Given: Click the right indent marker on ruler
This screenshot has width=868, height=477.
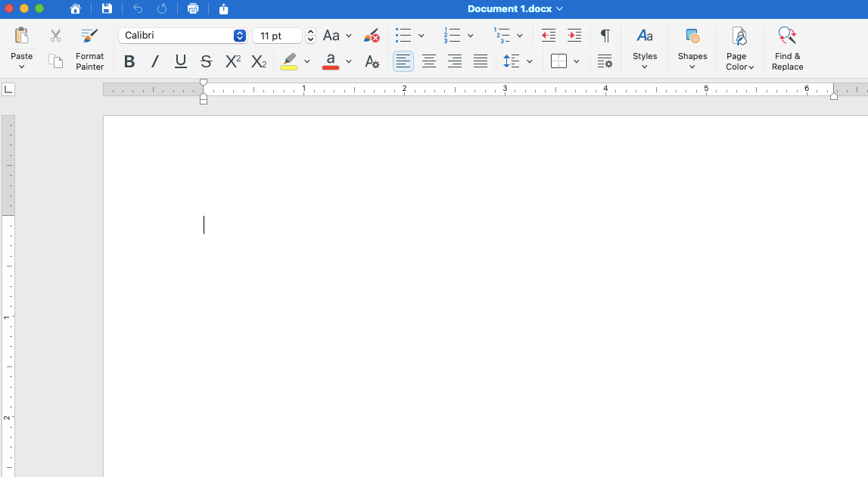Looking at the screenshot, I should (834, 96).
